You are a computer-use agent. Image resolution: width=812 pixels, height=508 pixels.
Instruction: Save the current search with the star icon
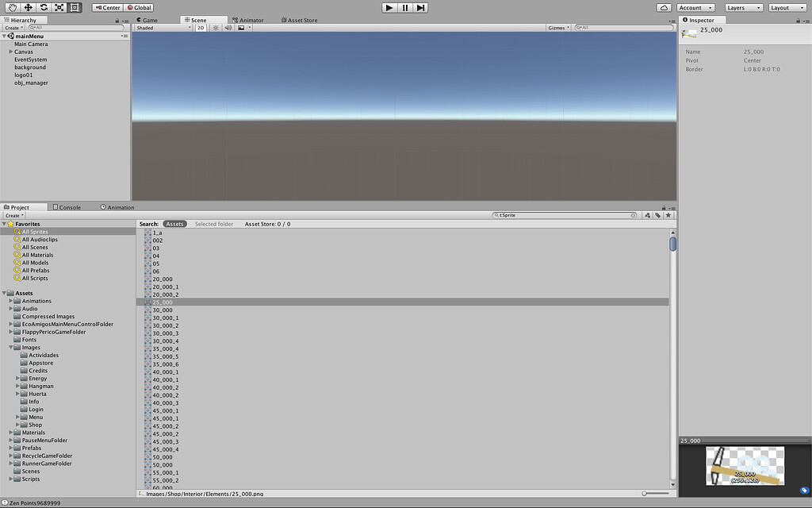click(668, 215)
